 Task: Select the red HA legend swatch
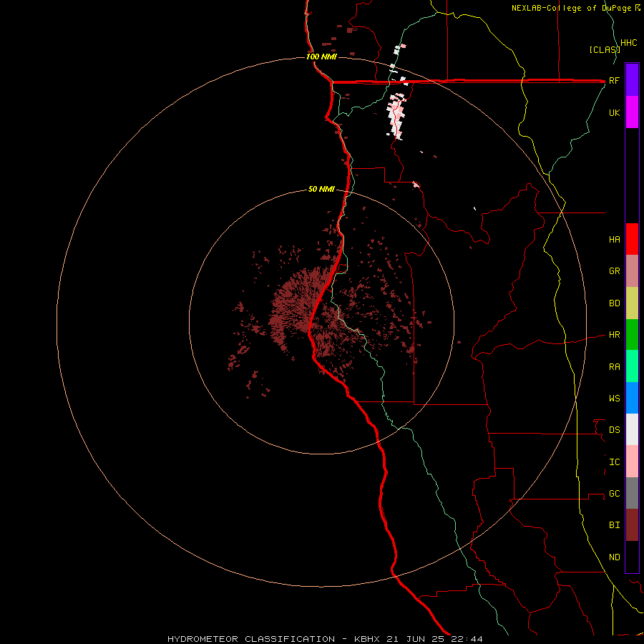pyautogui.click(x=632, y=239)
